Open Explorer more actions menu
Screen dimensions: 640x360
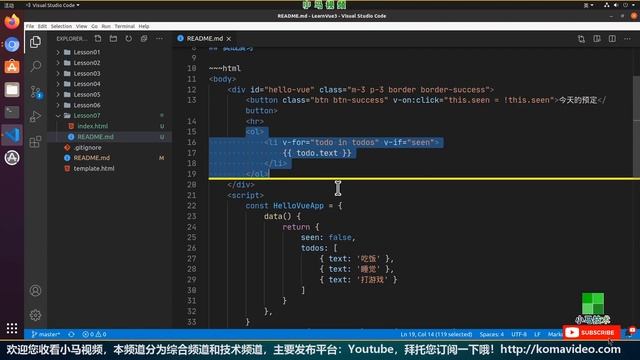coord(159,38)
